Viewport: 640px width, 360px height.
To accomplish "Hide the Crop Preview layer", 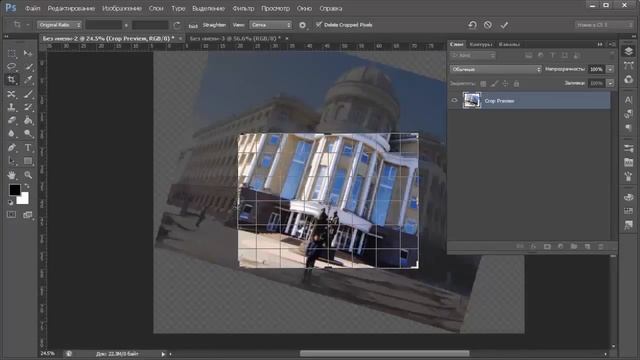I will pos(454,100).
